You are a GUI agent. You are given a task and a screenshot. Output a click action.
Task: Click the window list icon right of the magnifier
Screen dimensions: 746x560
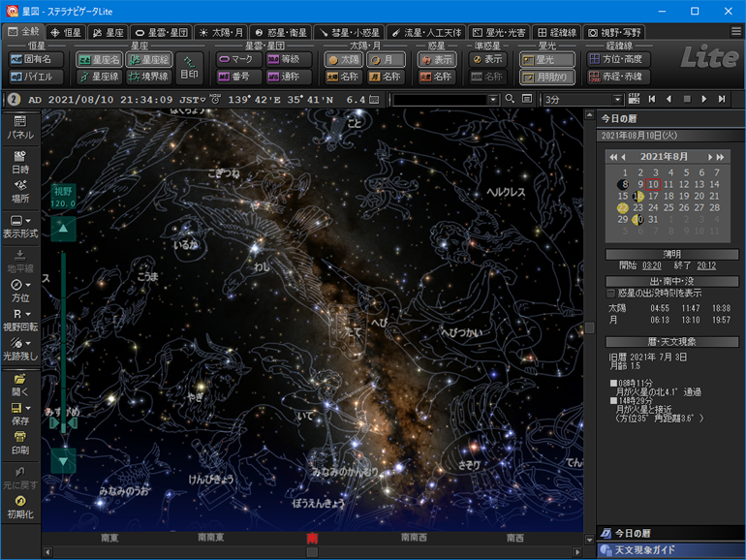tap(527, 99)
